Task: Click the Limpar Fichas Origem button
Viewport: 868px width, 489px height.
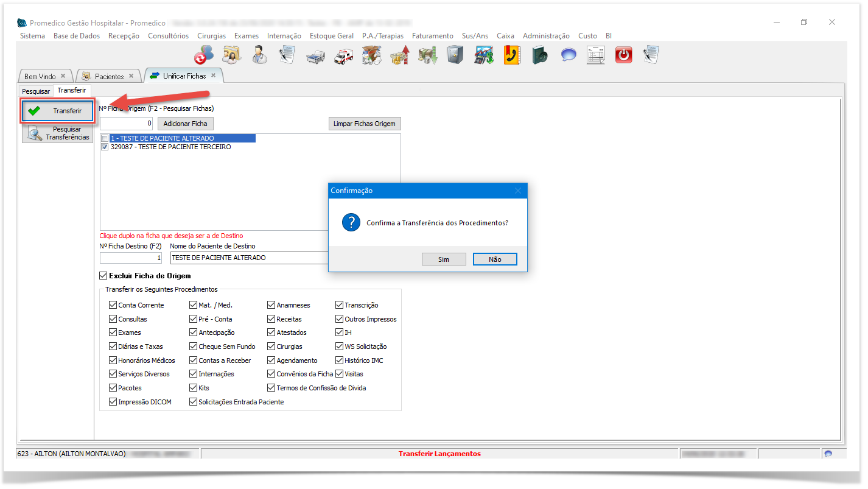Action: (364, 124)
